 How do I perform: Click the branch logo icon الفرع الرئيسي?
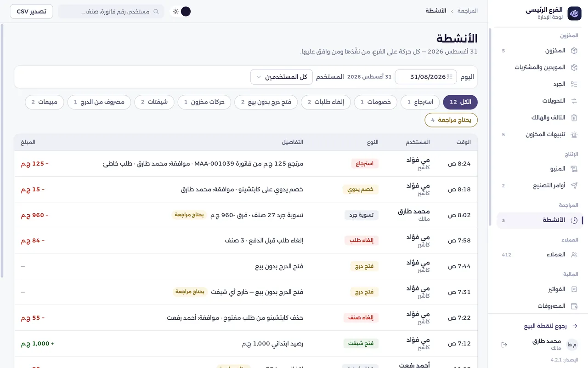point(574,13)
